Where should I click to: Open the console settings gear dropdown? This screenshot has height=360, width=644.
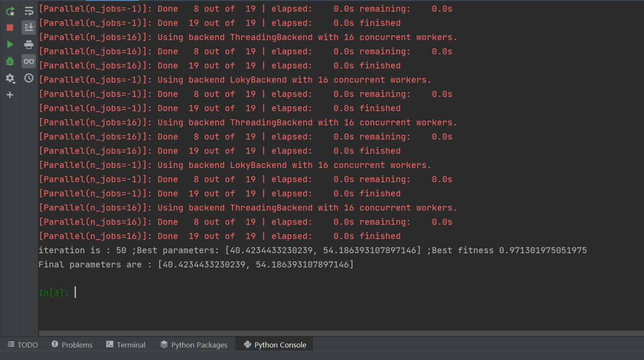[10, 79]
